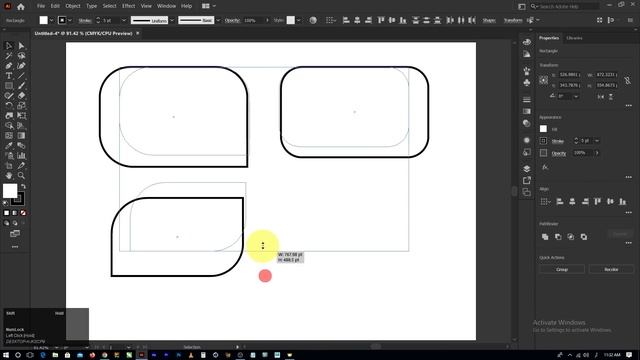The width and height of the screenshot is (640, 360).
Task: Open the Effect menu
Action: 128,6
